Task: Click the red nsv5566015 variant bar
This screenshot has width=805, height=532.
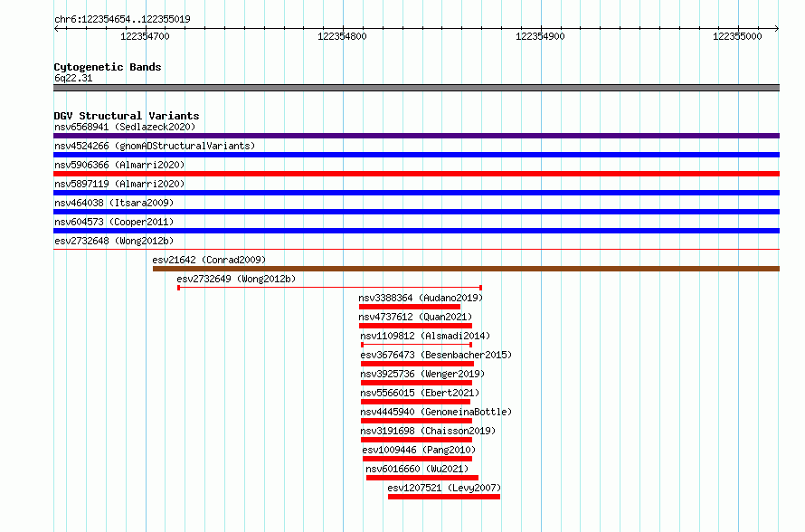Action: (415, 402)
